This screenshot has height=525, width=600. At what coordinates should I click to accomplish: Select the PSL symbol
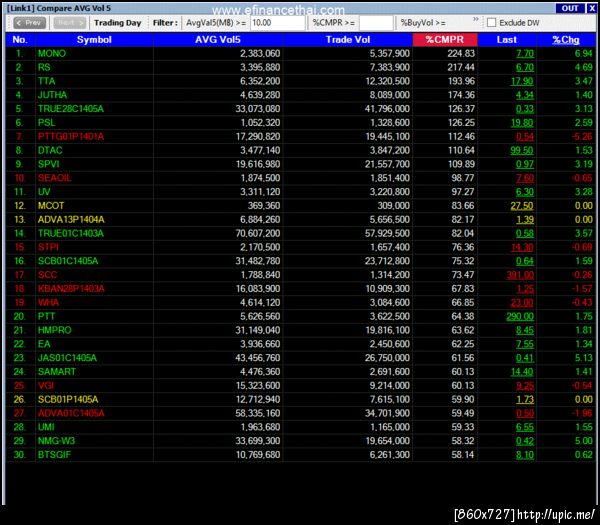[x=46, y=123]
